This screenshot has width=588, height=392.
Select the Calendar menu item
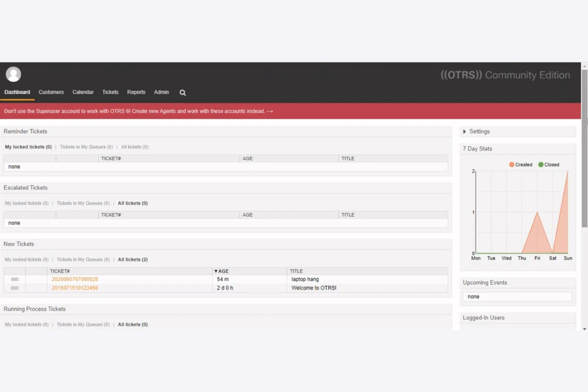(83, 92)
